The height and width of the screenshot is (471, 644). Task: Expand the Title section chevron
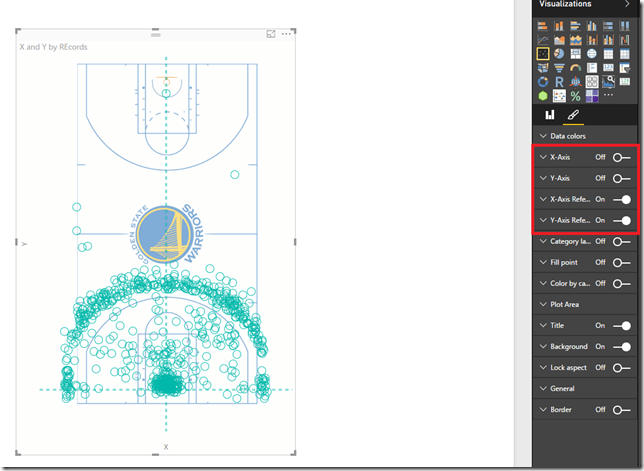pos(543,325)
